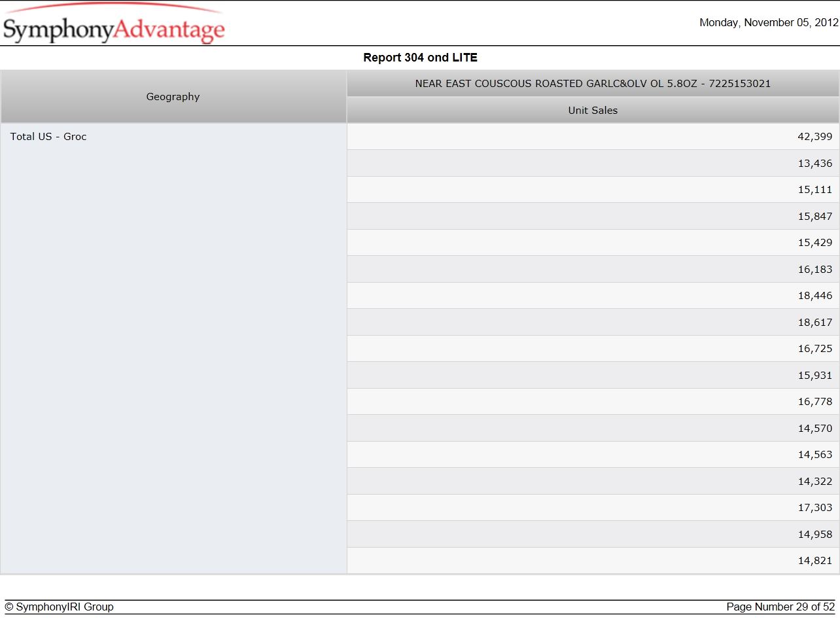Select the unit sales value 15,931

coord(814,376)
